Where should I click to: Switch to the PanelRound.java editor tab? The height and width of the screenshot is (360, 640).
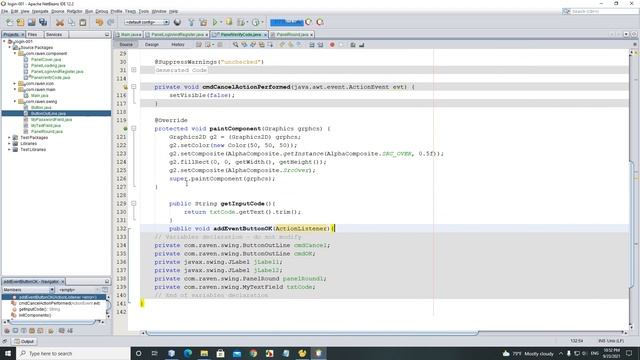tap(292, 35)
